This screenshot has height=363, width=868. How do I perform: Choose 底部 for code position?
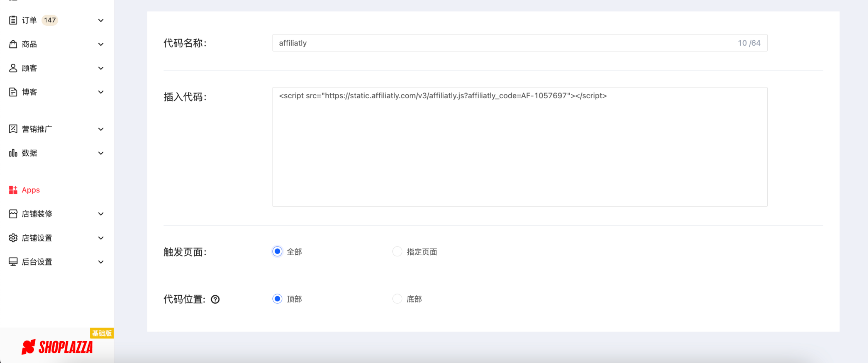(397, 299)
